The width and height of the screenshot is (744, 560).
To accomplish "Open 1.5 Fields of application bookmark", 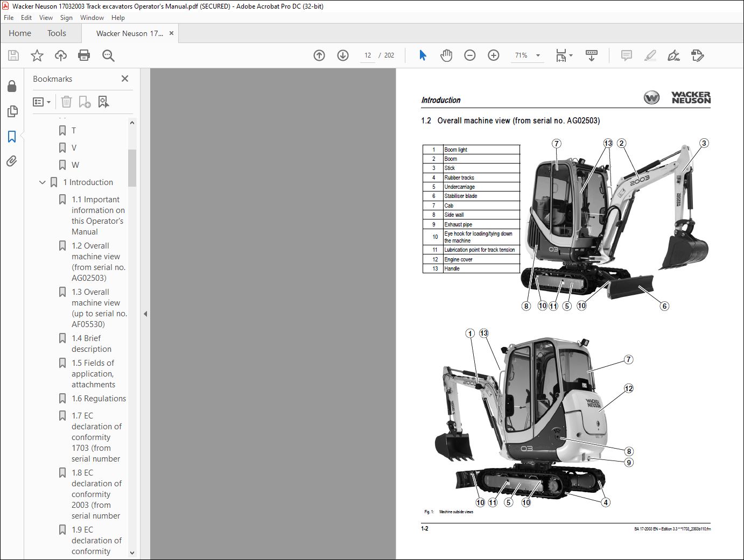I will click(93, 374).
